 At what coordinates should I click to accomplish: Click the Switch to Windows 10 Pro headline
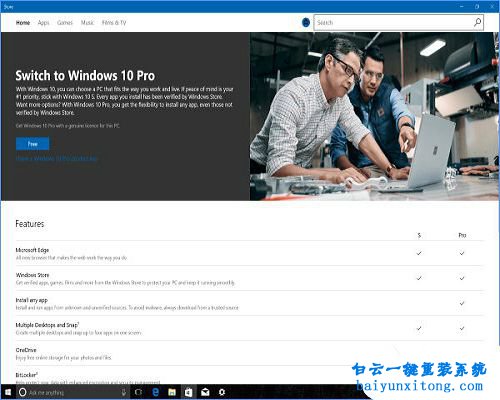tap(85, 76)
